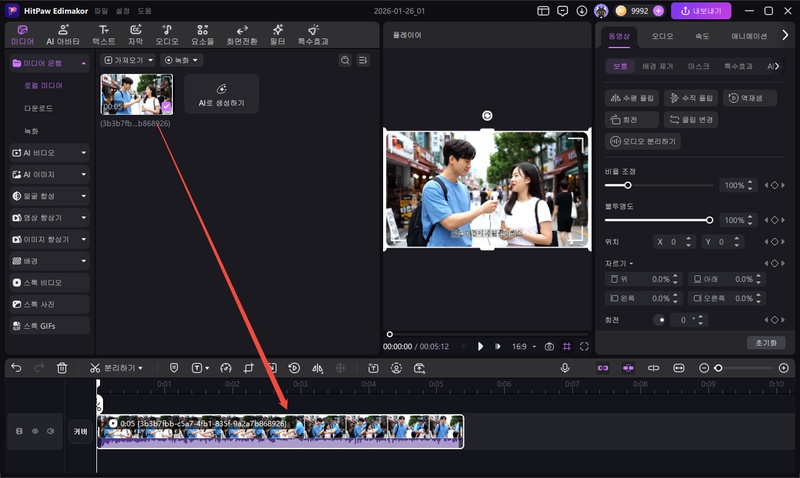Expand the 영상 향상기 section

click(49, 217)
